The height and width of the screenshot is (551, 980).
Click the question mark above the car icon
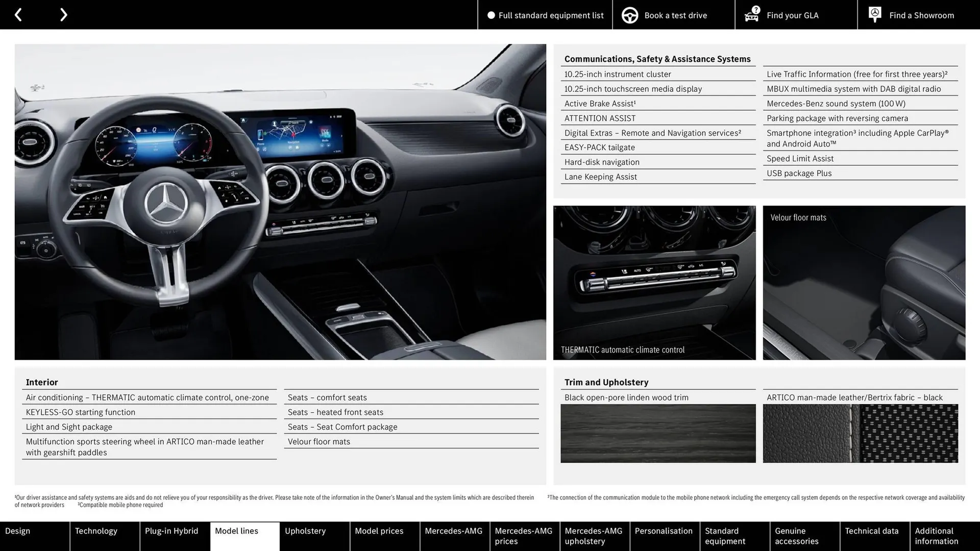[755, 9]
